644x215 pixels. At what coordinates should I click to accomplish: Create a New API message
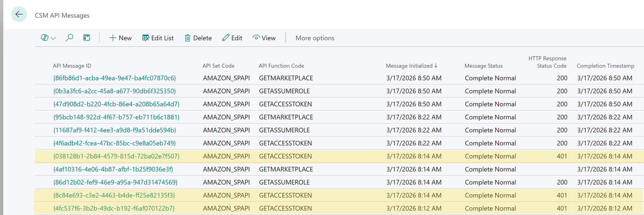(120, 38)
